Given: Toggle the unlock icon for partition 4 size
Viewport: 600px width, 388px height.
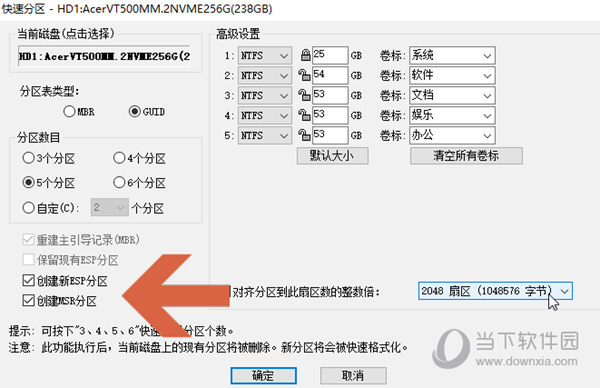Looking at the screenshot, I should click(x=304, y=115).
